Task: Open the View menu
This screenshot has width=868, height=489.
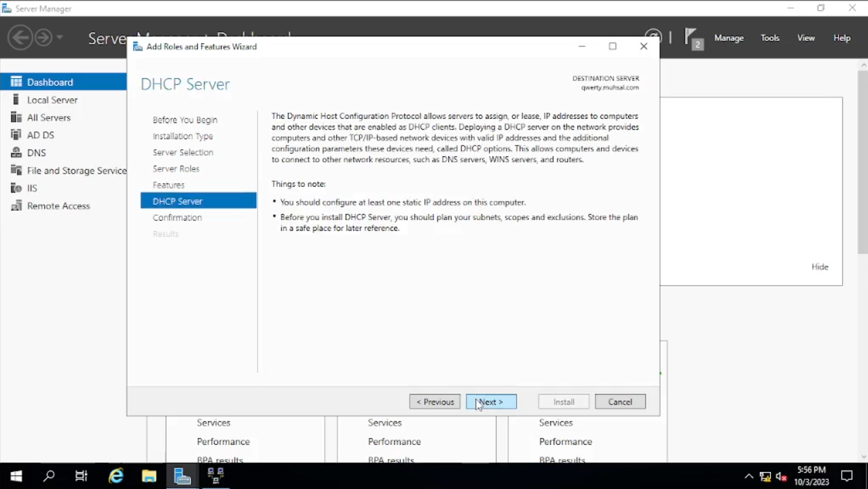Action: pos(806,38)
